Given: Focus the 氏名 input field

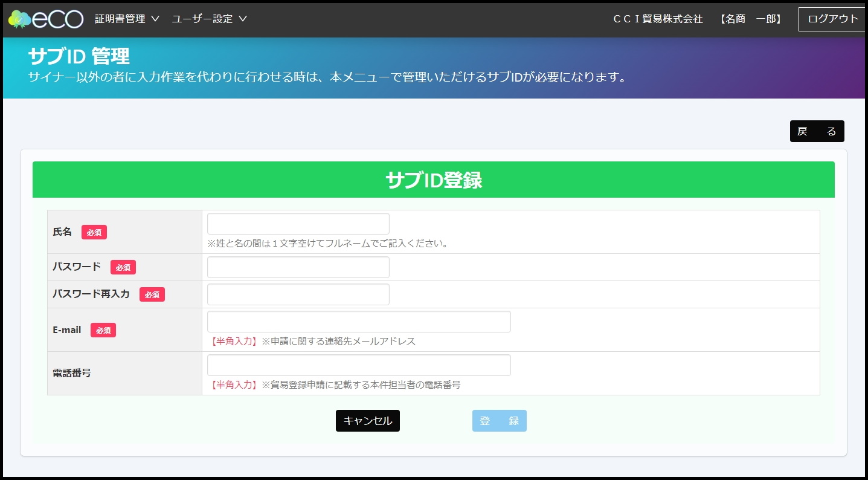Looking at the screenshot, I should pyautogui.click(x=298, y=224).
